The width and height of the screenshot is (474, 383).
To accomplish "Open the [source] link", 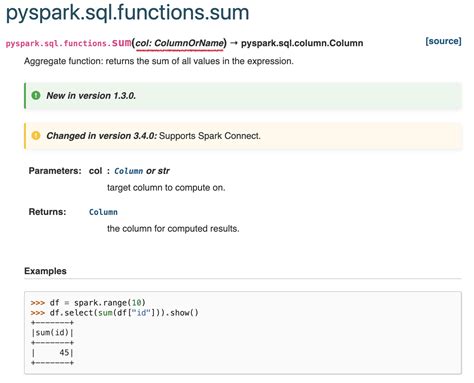I will point(443,41).
